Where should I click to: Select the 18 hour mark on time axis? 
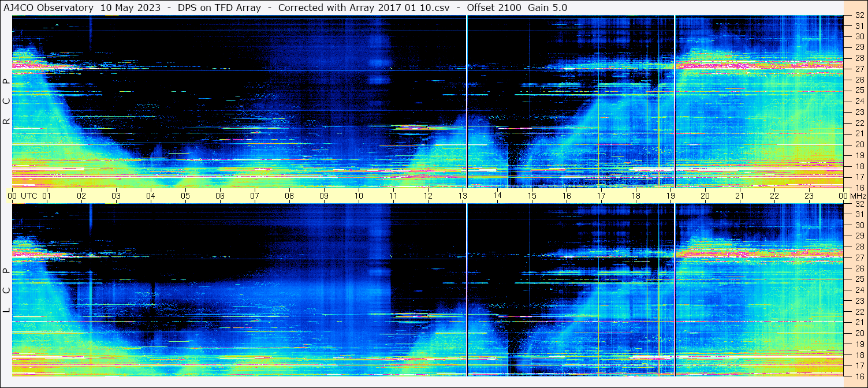[635, 196]
